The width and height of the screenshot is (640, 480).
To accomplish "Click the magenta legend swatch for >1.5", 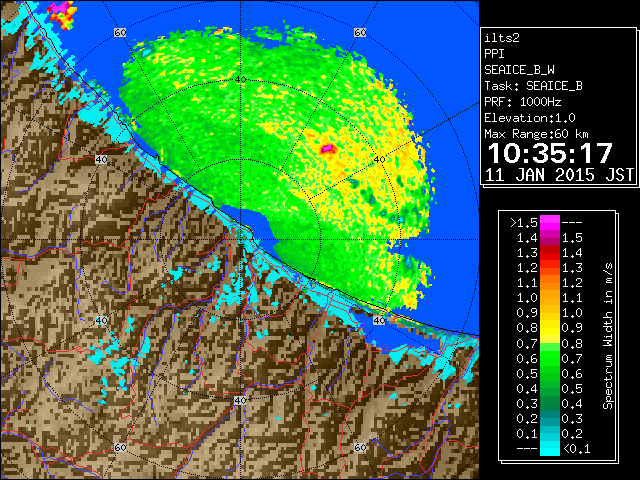I will pyautogui.click(x=549, y=223).
